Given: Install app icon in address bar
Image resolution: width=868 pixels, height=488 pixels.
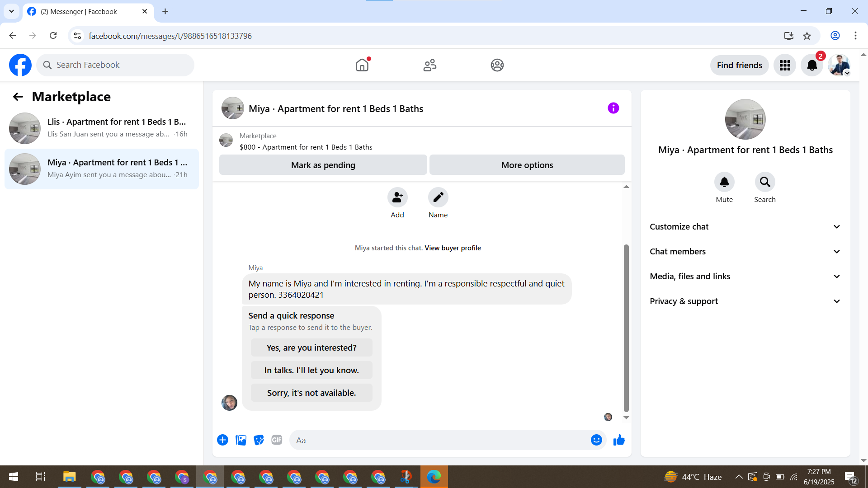Looking at the screenshot, I should pos(789,36).
